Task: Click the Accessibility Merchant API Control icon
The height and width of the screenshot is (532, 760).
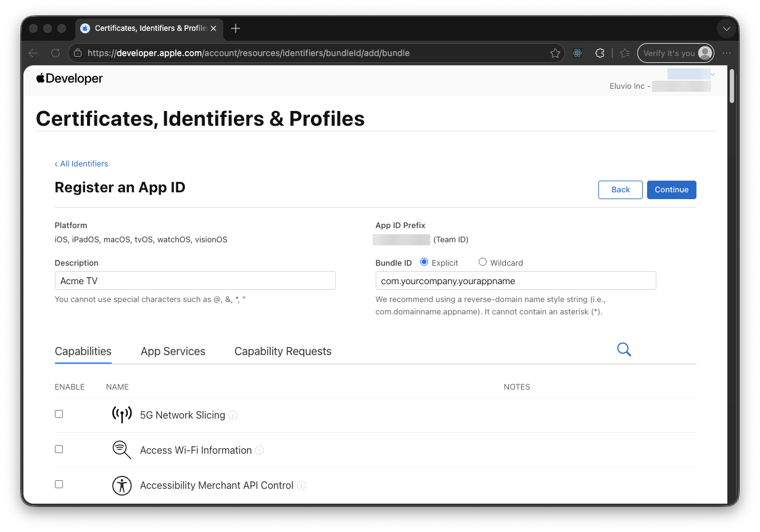Action: click(x=122, y=485)
